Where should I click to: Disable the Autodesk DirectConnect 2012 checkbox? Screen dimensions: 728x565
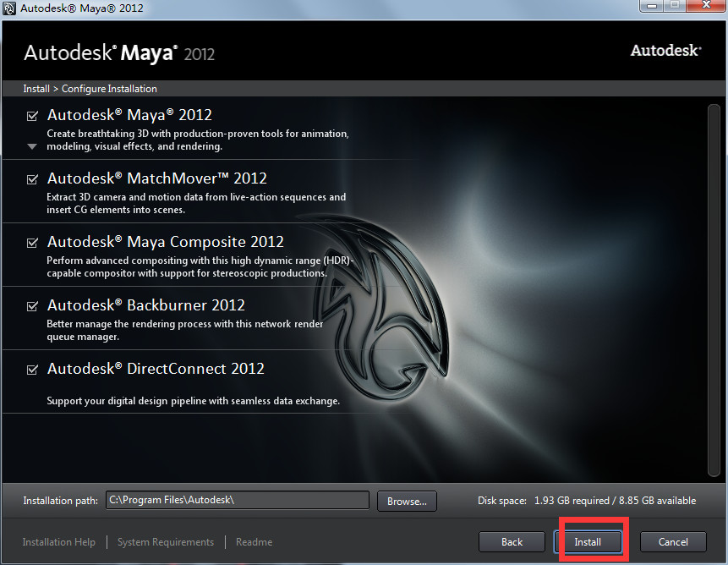[32, 370]
